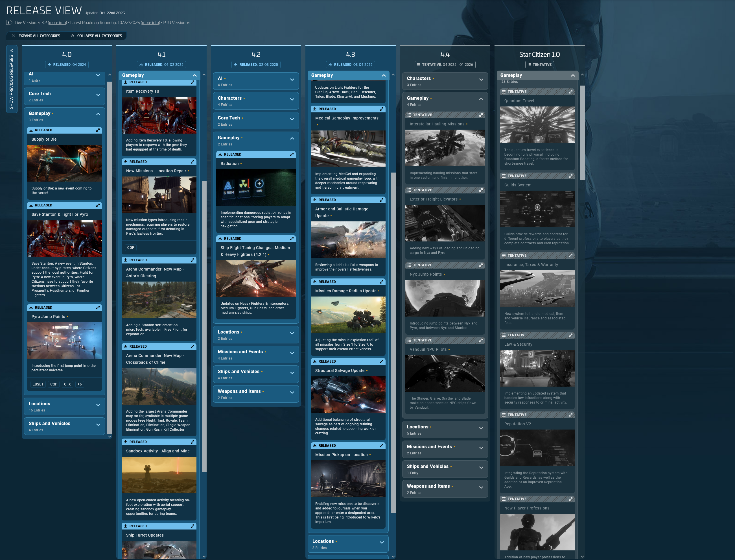Click the EUSB1 tag on Pyro Jump Points

pos(38,384)
